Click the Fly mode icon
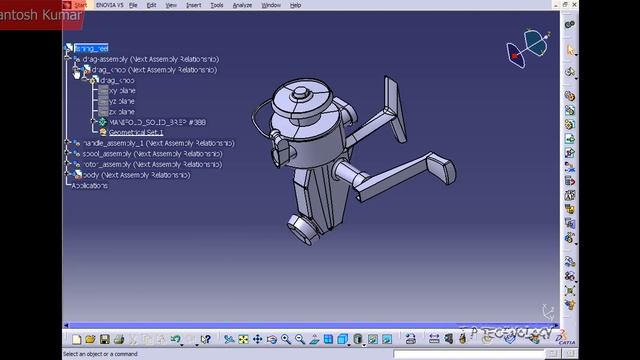640x360 pixels. [x=229, y=339]
